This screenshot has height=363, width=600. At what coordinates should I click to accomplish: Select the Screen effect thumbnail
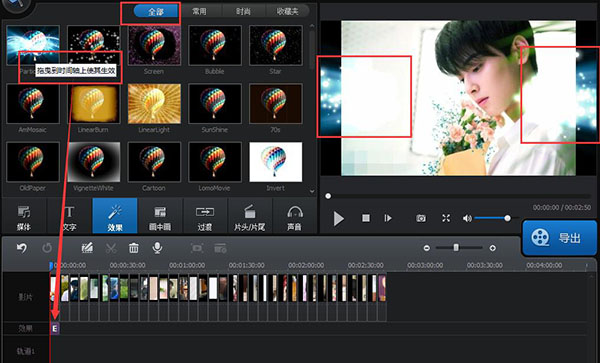pos(154,45)
